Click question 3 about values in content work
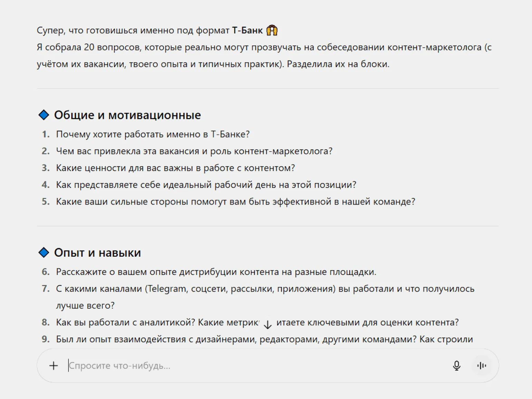The height and width of the screenshot is (399, 532). click(175, 168)
